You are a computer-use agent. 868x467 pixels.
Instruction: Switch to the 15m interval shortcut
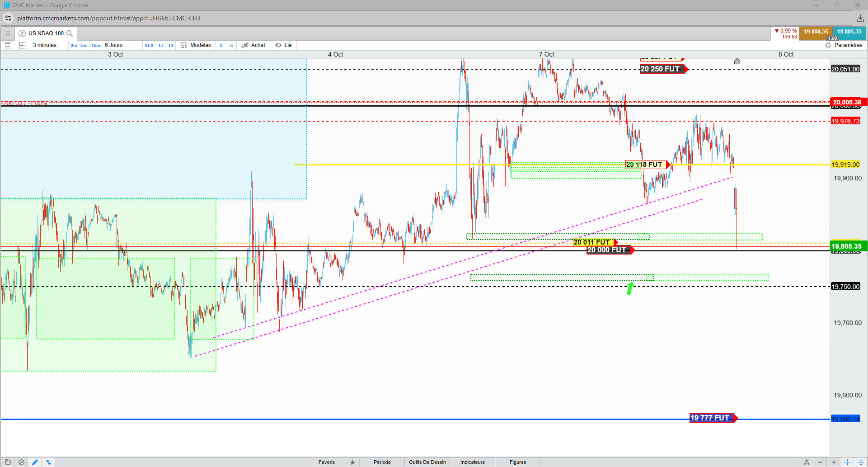click(x=96, y=45)
